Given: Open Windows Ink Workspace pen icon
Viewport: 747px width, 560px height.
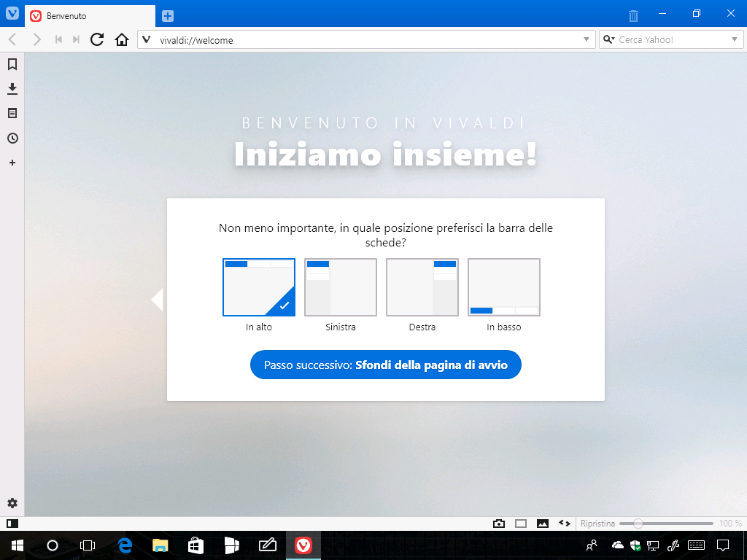Looking at the screenshot, I should [673, 545].
